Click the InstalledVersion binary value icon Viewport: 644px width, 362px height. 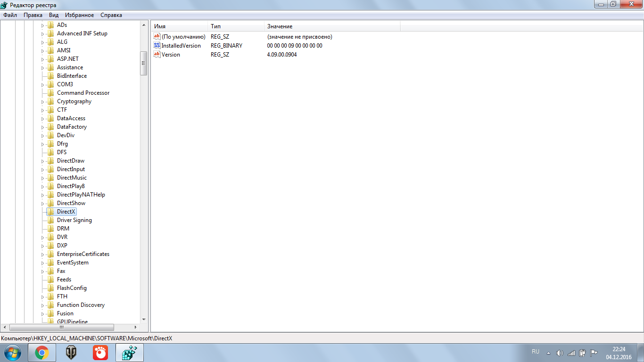coord(157,46)
